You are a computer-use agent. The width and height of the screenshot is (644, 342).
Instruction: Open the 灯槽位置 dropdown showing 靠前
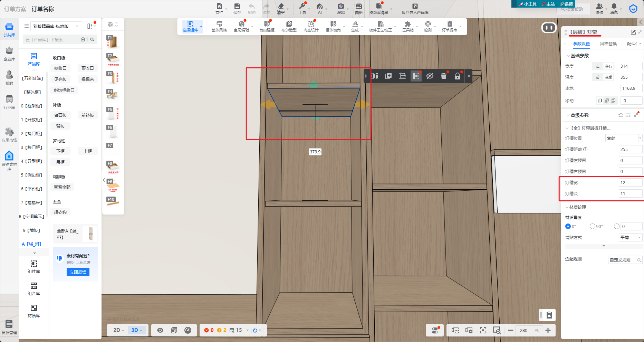click(624, 138)
